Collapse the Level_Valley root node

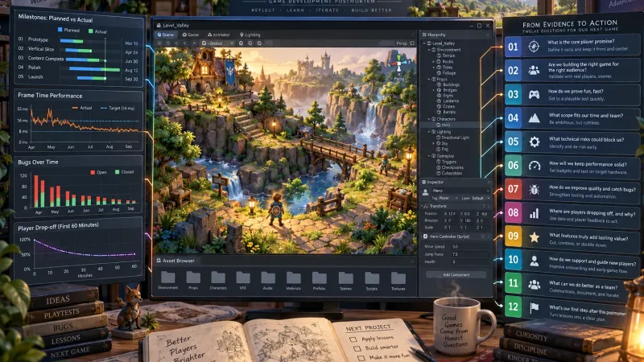424,43
